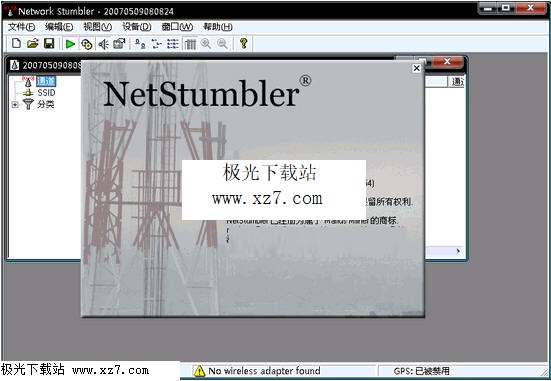Switch to small icons view button
551x381 pixels.
tap(157, 44)
